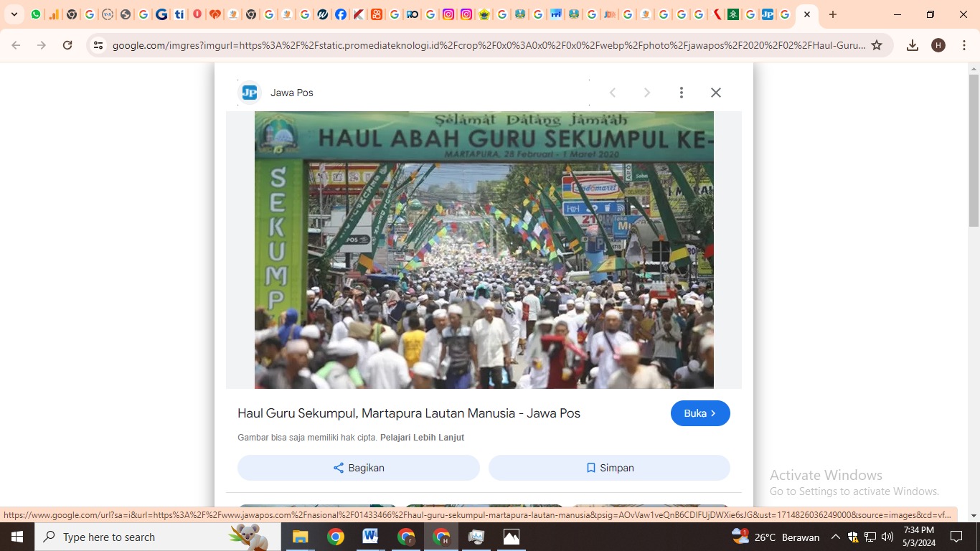Image resolution: width=980 pixels, height=551 pixels.
Task: Open File Explorer from the taskbar
Action: tap(300, 537)
